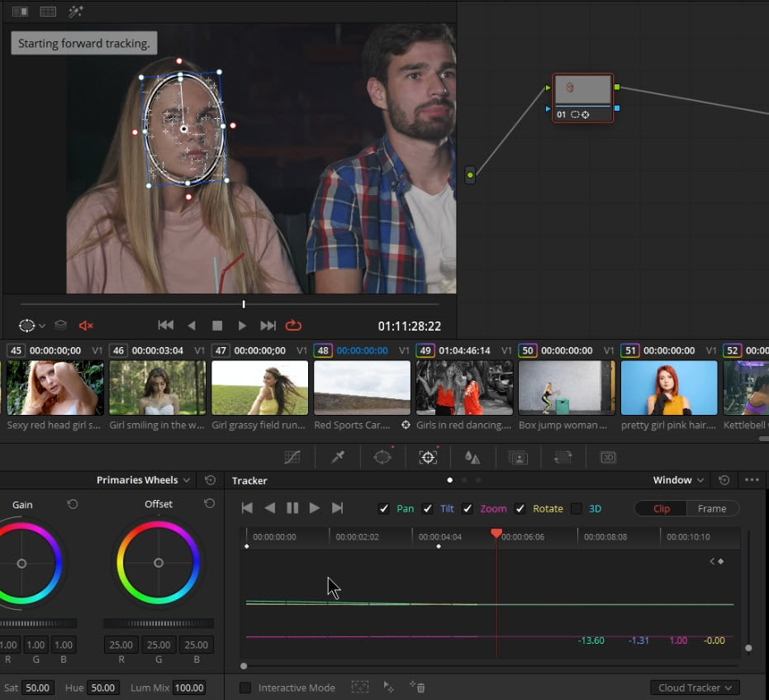Track forward to the last frame
Image resolution: width=769 pixels, height=700 pixels.
click(337, 508)
